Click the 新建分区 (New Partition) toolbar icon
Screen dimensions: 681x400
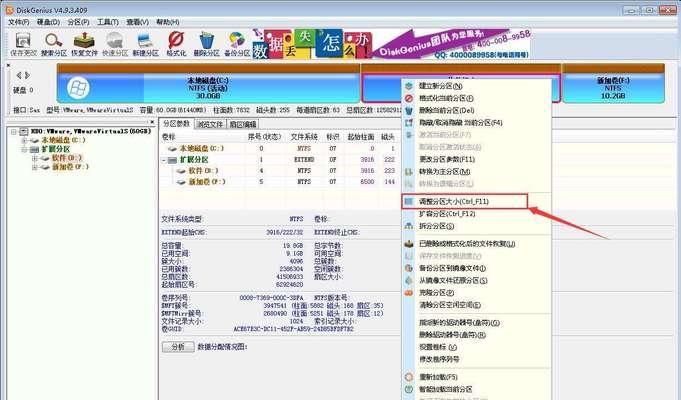click(145, 44)
